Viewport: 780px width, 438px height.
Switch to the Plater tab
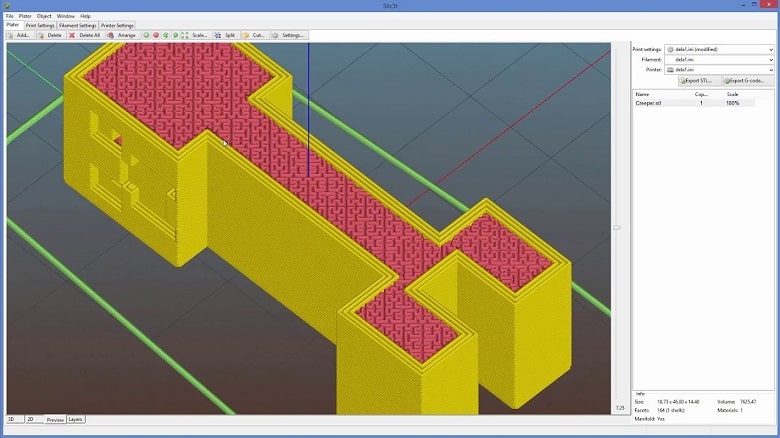(x=13, y=25)
